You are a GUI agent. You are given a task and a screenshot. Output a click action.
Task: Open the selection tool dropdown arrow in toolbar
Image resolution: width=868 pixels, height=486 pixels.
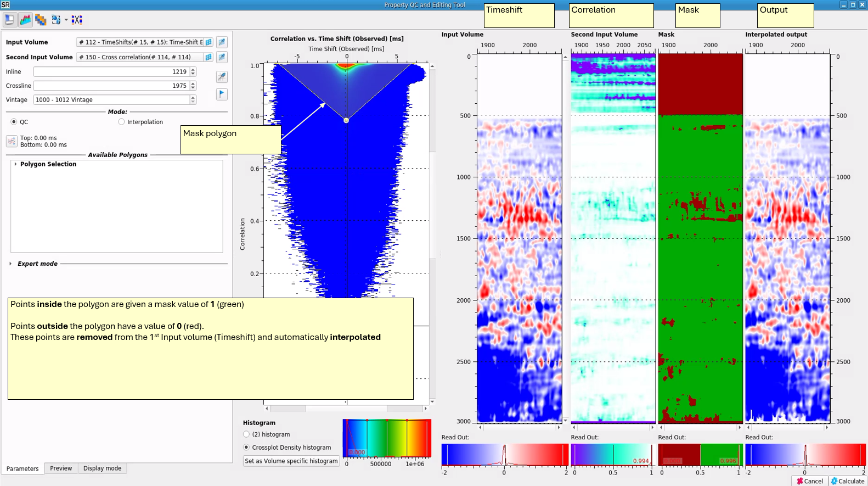click(x=66, y=20)
